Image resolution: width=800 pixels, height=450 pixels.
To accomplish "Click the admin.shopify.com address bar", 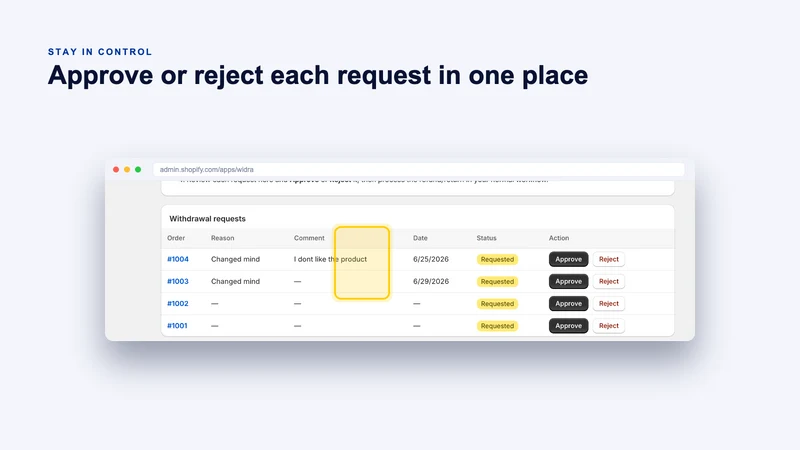I will pos(418,169).
